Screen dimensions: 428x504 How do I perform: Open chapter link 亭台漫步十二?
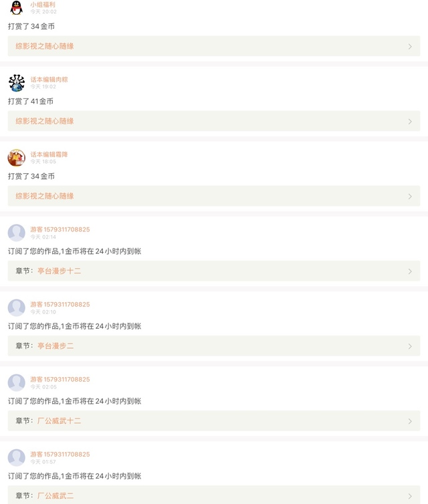pos(59,271)
